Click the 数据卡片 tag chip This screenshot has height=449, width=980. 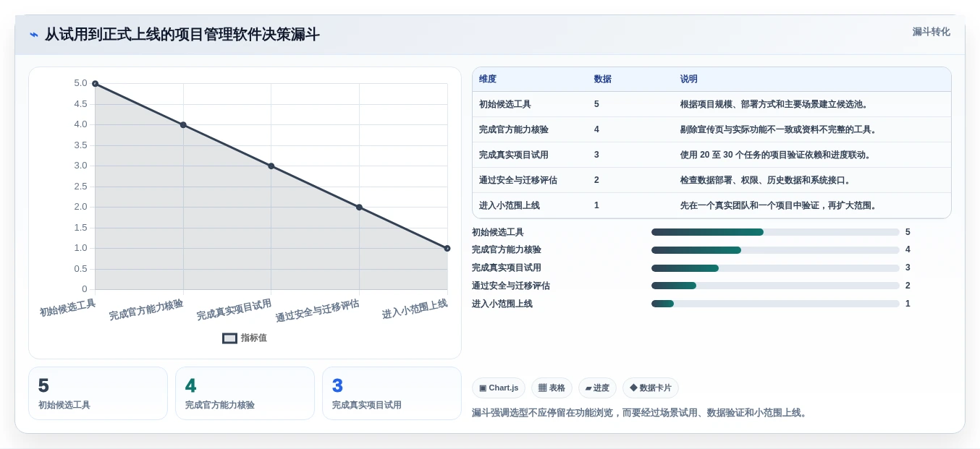pos(651,388)
